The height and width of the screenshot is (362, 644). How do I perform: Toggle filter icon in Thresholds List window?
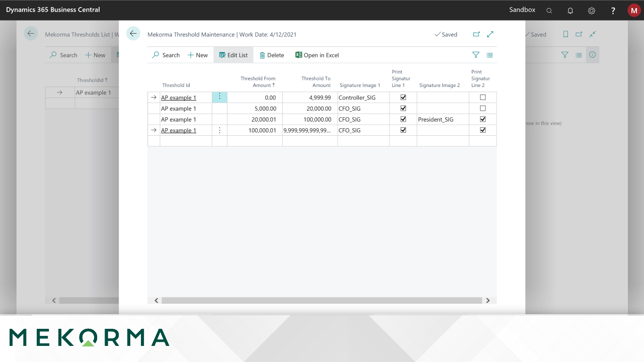click(565, 55)
